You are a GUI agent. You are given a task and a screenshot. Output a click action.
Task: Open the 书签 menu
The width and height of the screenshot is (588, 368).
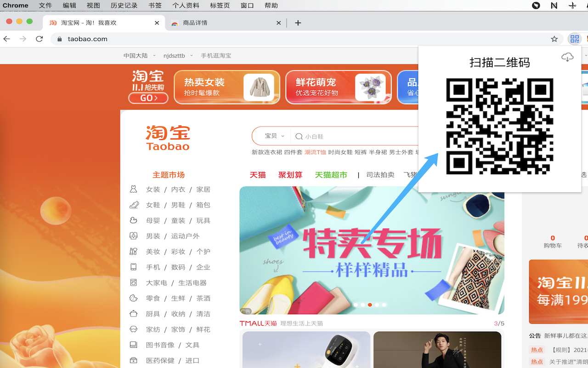pyautogui.click(x=155, y=6)
